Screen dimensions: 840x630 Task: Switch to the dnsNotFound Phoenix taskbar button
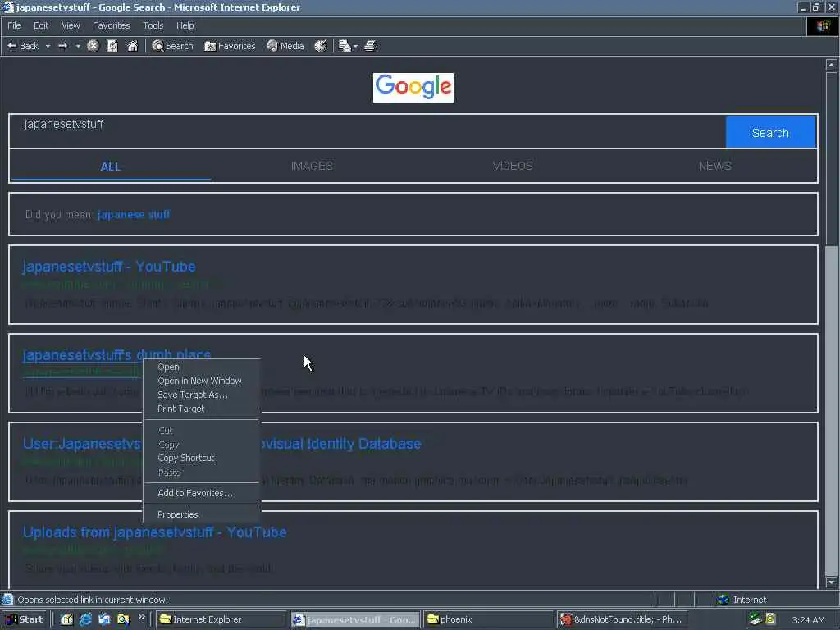pyautogui.click(x=622, y=619)
